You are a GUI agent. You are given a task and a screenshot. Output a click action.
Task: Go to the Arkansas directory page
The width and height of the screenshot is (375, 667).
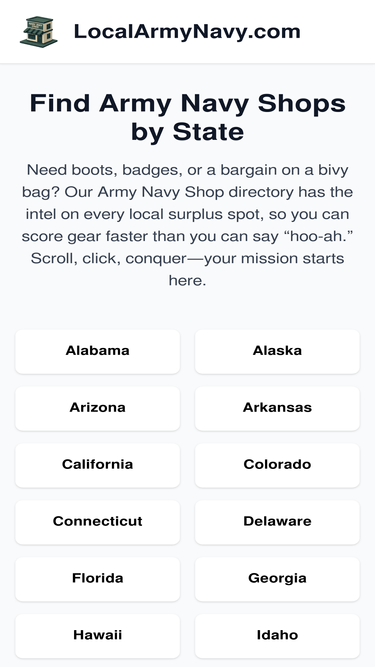(277, 408)
